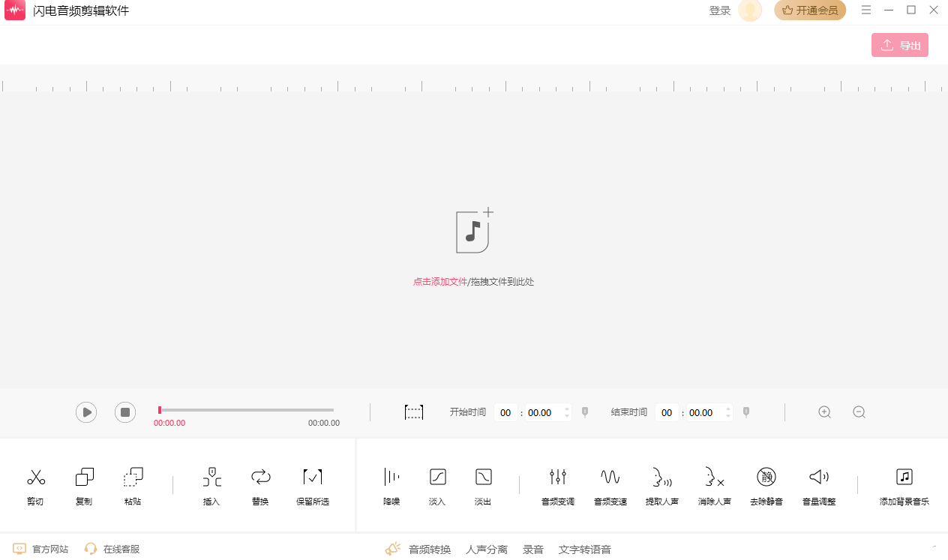Click 添加背景音乐 add background music icon

pos(904,478)
